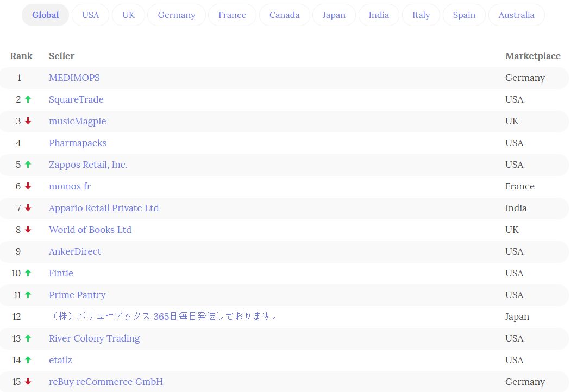Switch to the USA tab
Viewport: 577px width, 392px height.
click(91, 15)
